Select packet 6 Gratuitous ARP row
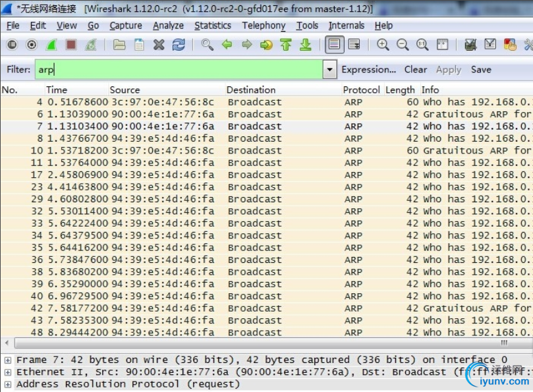 [266, 114]
